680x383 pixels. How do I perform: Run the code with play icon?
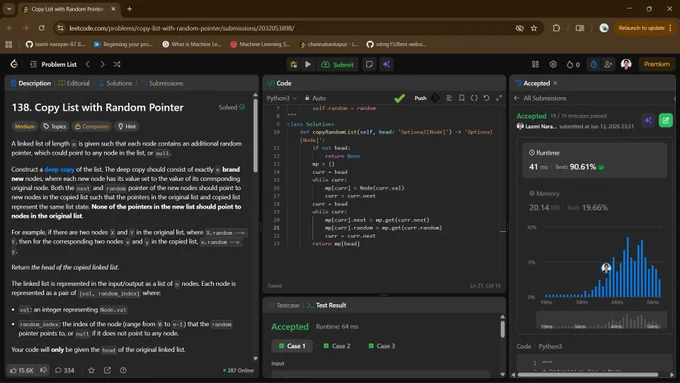pos(308,64)
